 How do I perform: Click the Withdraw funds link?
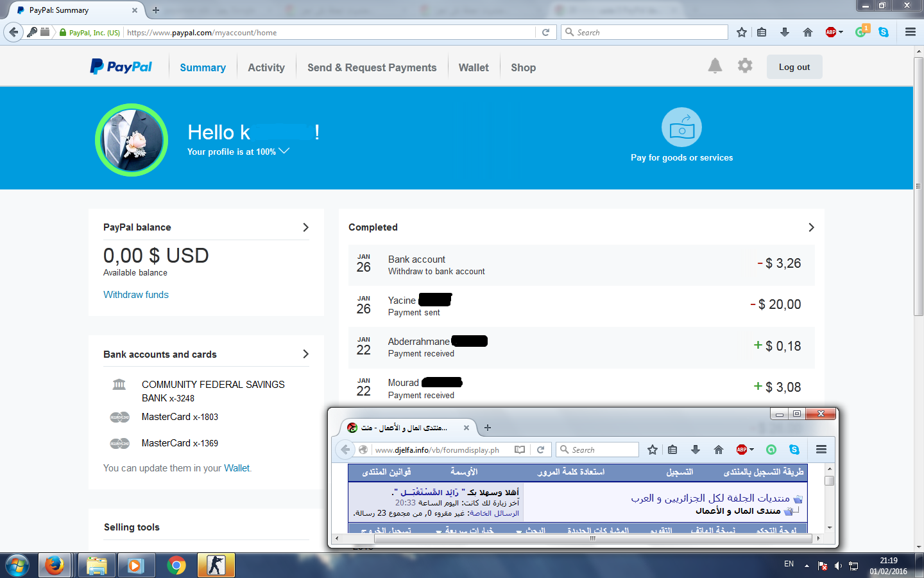[136, 295]
